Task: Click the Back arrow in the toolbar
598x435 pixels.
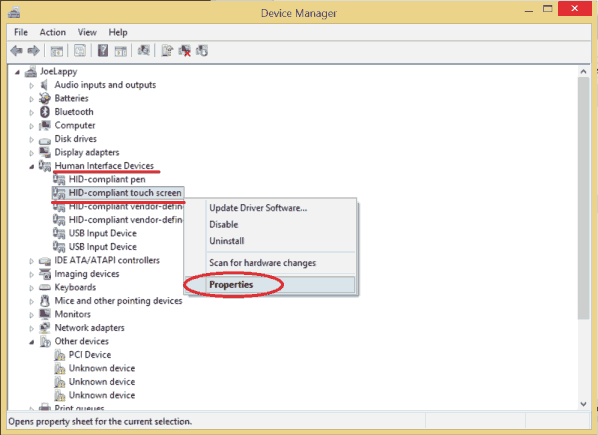Action: point(16,50)
